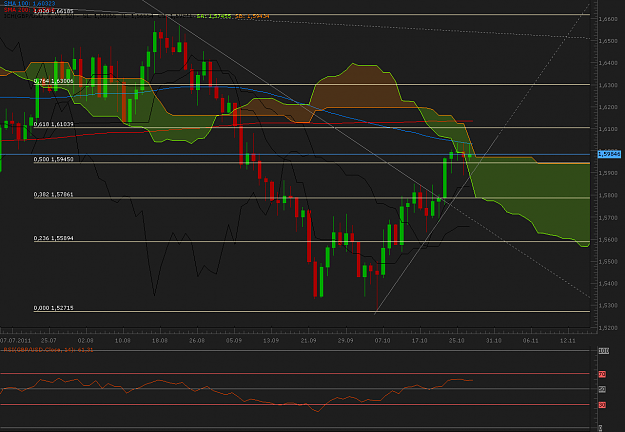Screen dimensions: 625x432
Task: Click the 17.10 date label
Action: 420,341
